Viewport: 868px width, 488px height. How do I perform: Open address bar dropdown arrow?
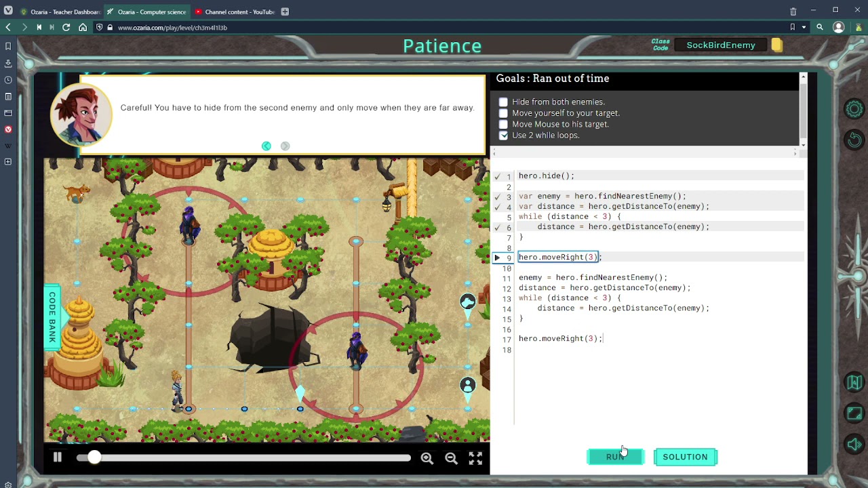804,27
